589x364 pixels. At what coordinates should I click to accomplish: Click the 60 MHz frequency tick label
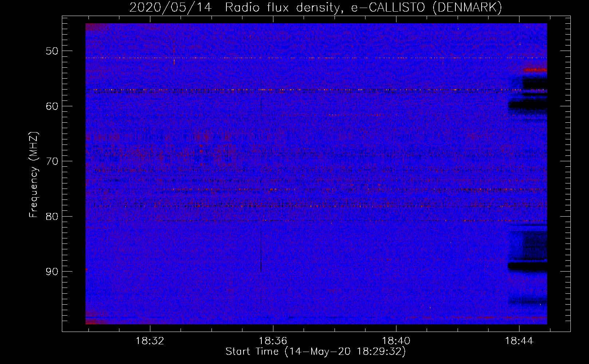pyautogui.click(x=52, y=106)
